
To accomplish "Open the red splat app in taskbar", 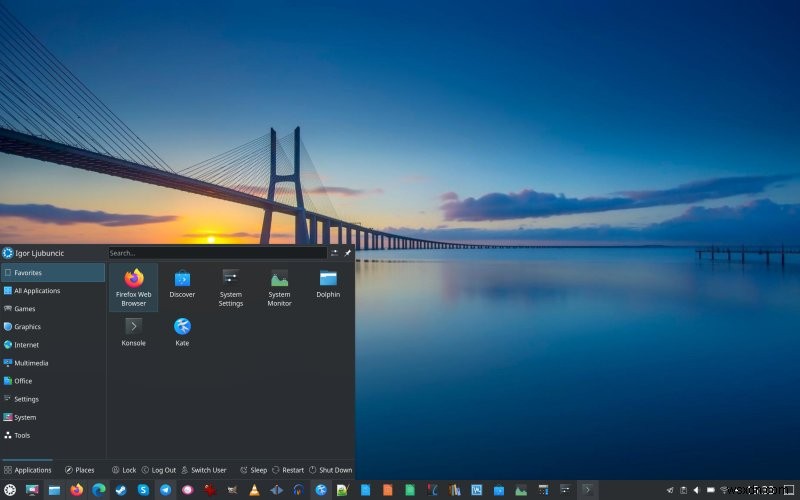I will [210, 490].
